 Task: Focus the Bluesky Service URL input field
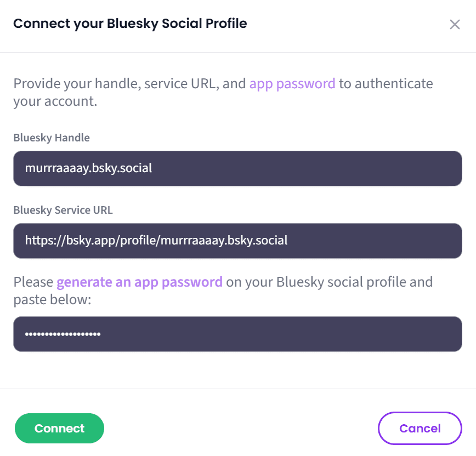click(237, 241)
